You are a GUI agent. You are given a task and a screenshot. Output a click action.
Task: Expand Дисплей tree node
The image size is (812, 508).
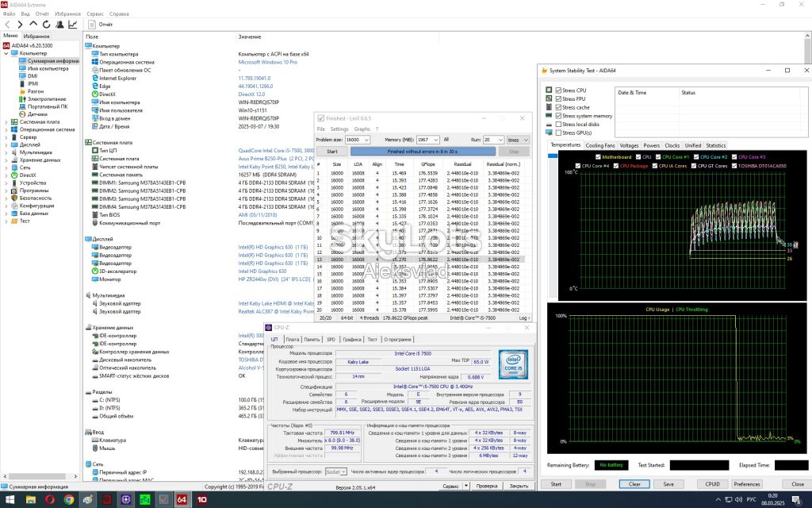(x=6, y=144)
